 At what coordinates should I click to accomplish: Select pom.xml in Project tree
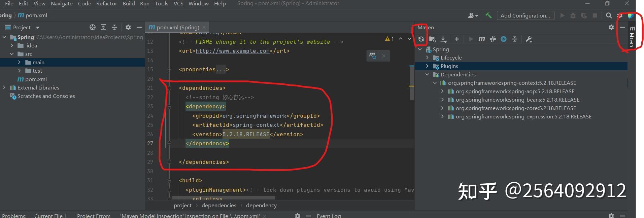(x=32, y=79)
